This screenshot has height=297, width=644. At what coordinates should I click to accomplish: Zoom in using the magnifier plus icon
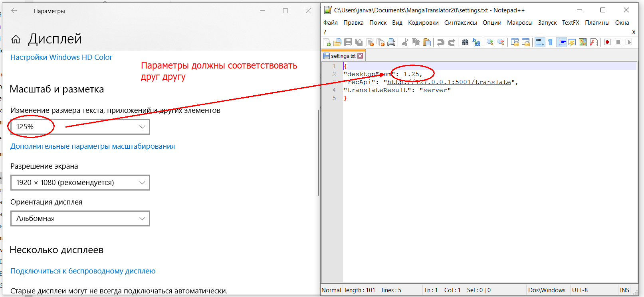(490, 42)
